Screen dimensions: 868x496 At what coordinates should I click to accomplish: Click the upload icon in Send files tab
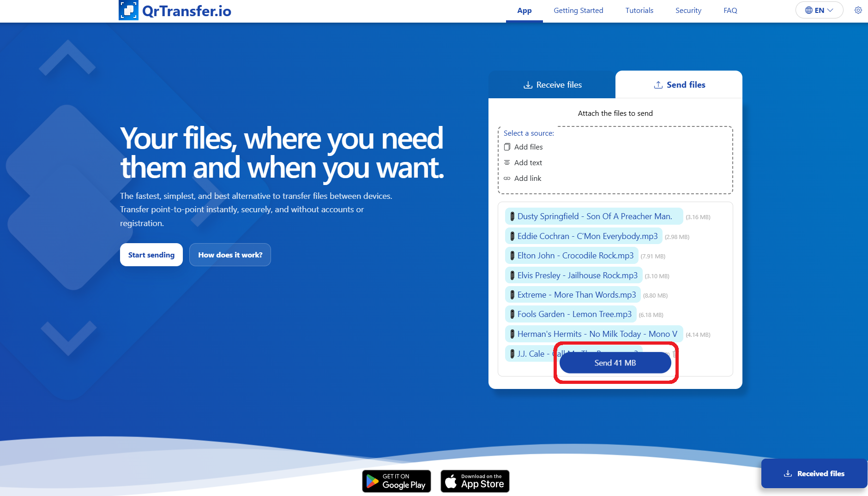658,85
